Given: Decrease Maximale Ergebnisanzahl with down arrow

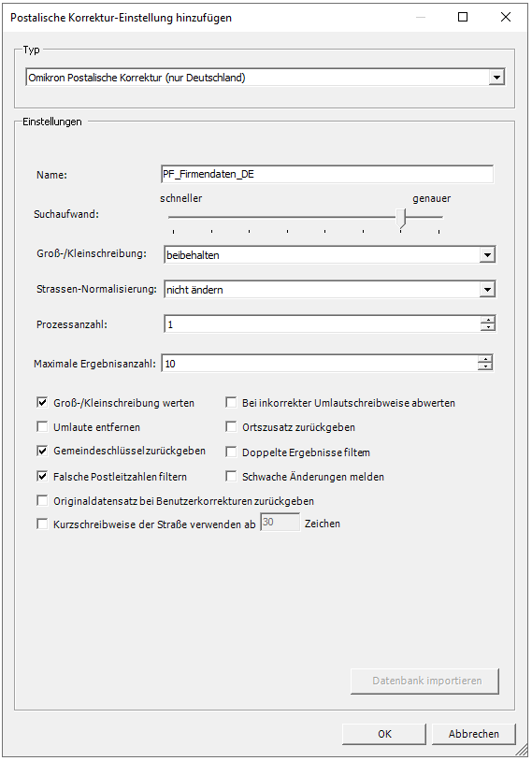Looking at the screenshot, I should [484, 366].
